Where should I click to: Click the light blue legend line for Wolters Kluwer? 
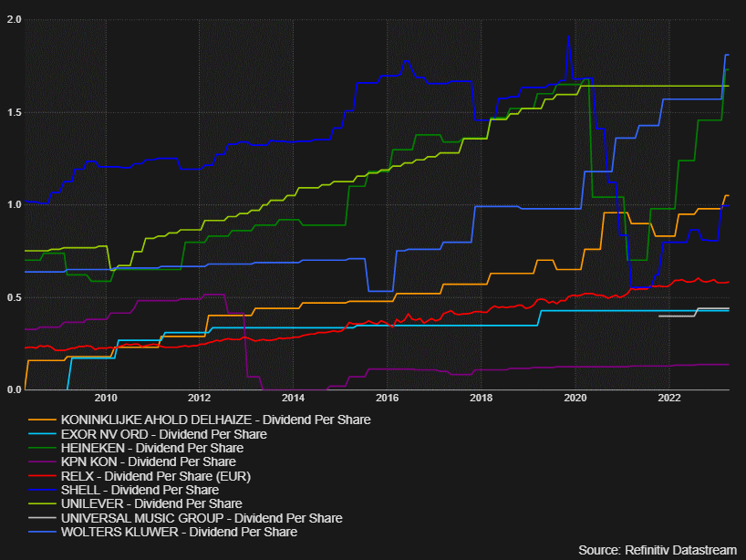(42, 532)
